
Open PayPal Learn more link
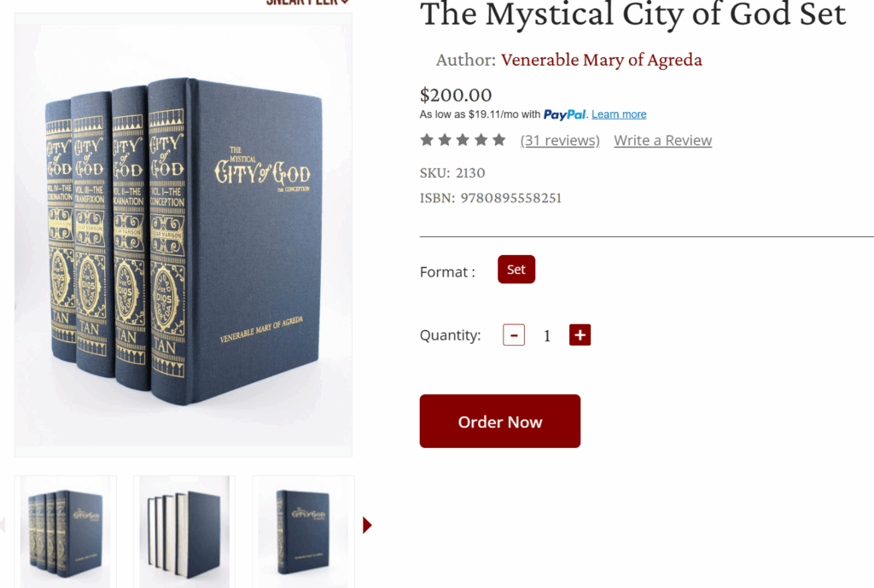[619, 114]
